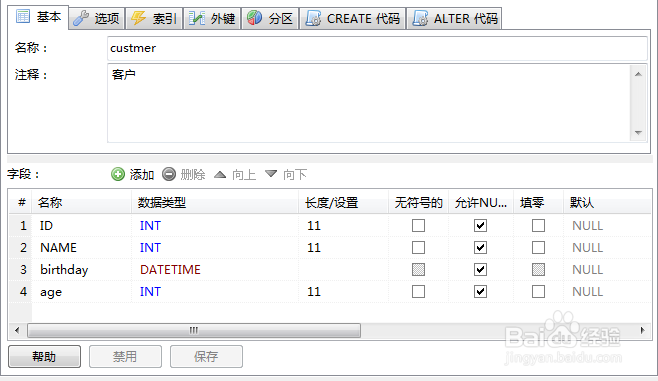Click the default NULL cell for age

pos(608,292)
